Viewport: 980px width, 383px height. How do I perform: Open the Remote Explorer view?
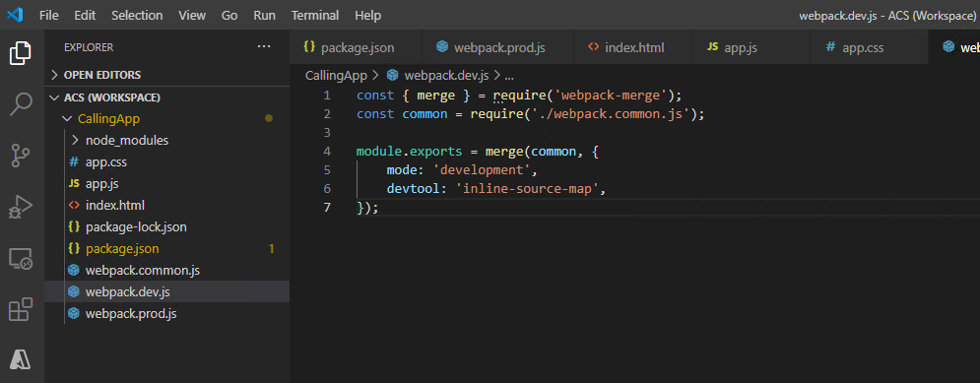pos(21,258)
